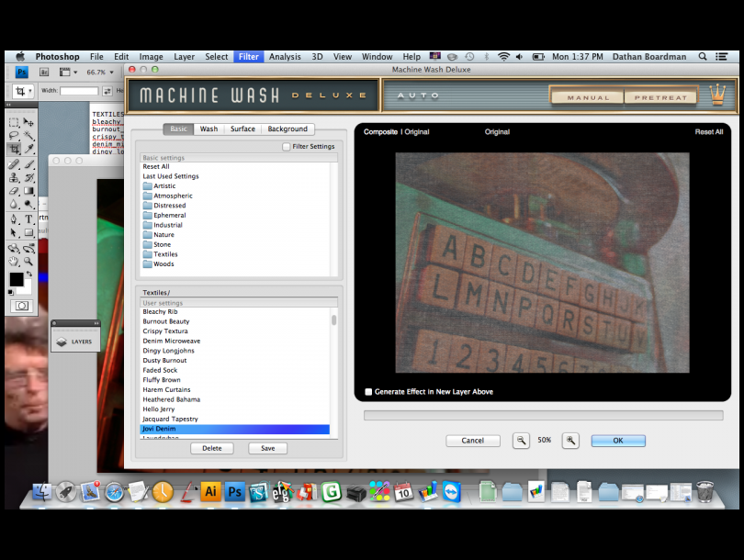The image size is (744, 560).
Task: Zoom out the filter preview
Action: tap(521, 441)
